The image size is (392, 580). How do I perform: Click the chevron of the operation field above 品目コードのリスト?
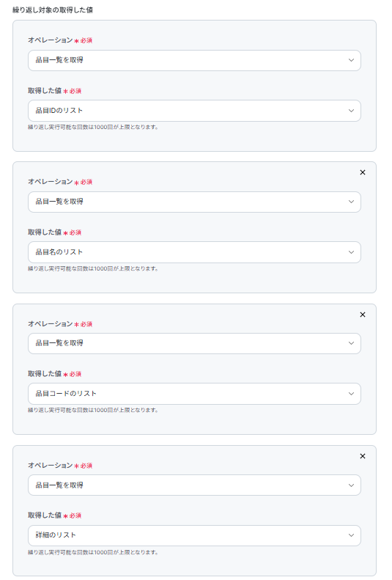coord(352,343)
